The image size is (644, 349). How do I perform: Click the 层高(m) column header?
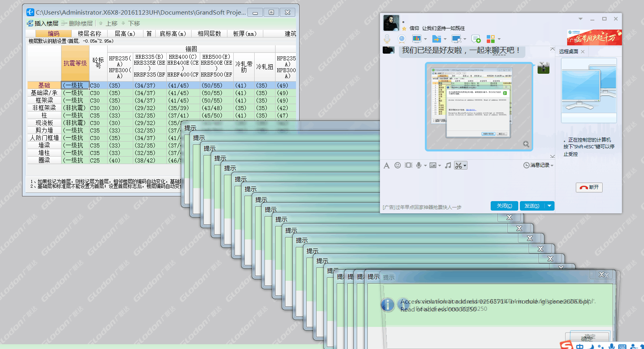[x=125, y=34]
